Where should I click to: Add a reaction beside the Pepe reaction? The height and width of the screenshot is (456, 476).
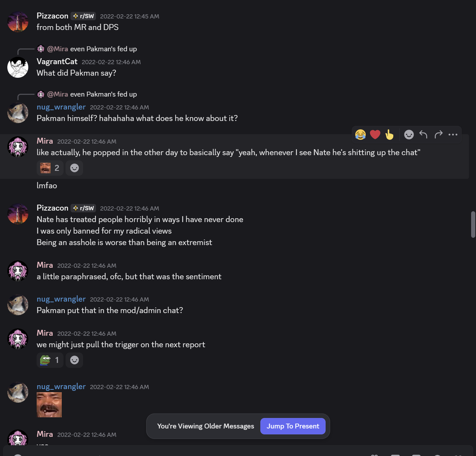(x=74, y=360)
